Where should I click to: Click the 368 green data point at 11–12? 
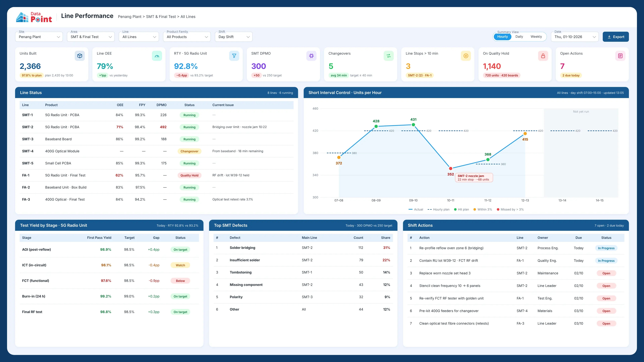pyautogui.click(x=488, y=160)
